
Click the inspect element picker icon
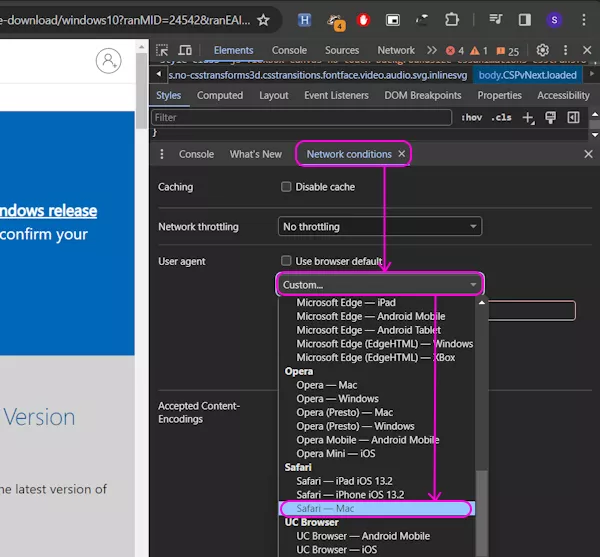pyautogui.click(x=163, y=50)
